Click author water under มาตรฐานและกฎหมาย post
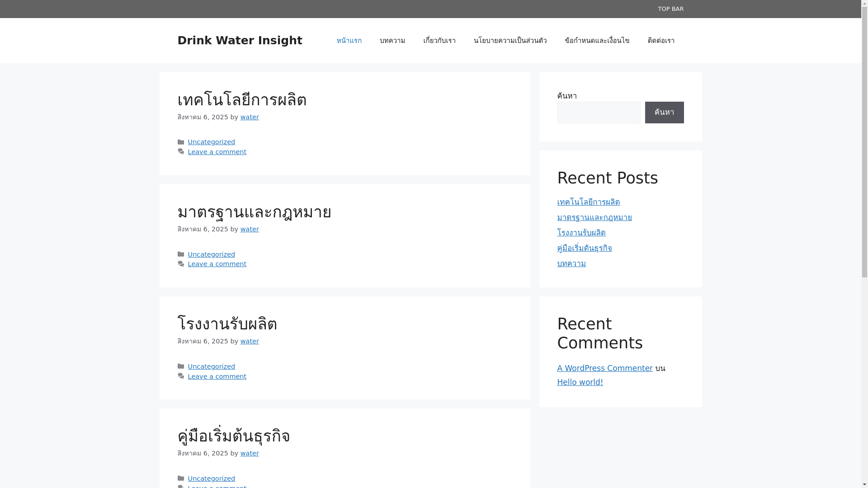 pos(250,229)
